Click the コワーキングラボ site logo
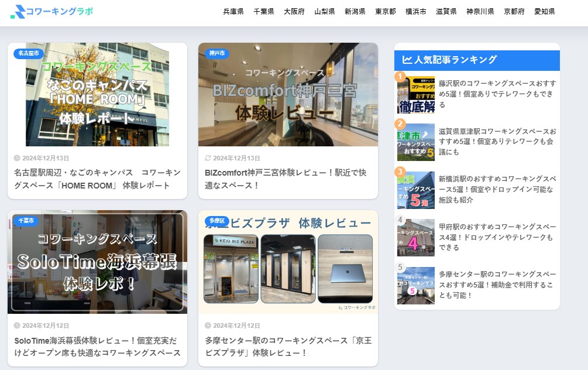The height and width of the screenshot is (370, 588). [x=51, y=12]
